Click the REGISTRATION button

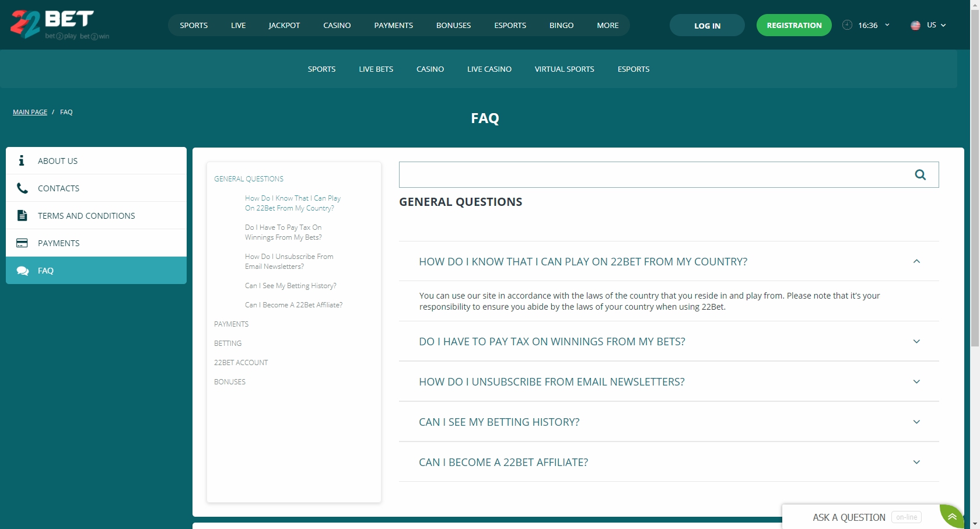coord(794,25)
